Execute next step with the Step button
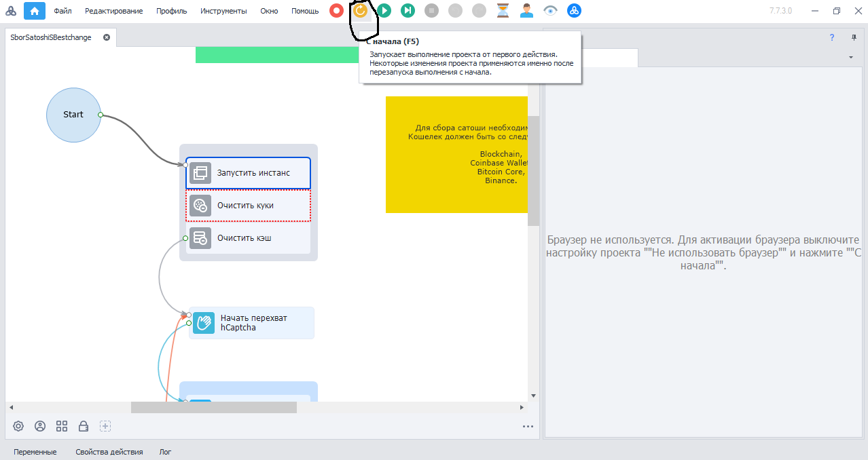The height and width of the screenshot is (460, 868). click(x=408, y=10)
